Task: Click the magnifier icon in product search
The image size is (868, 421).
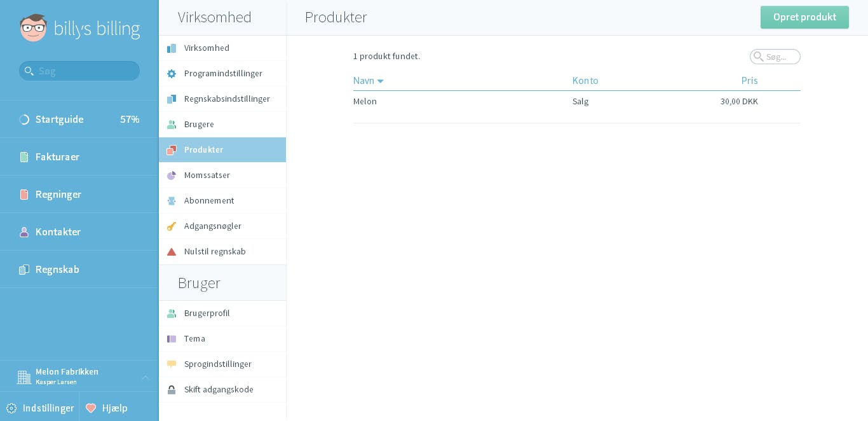Action: click(758, 57)
